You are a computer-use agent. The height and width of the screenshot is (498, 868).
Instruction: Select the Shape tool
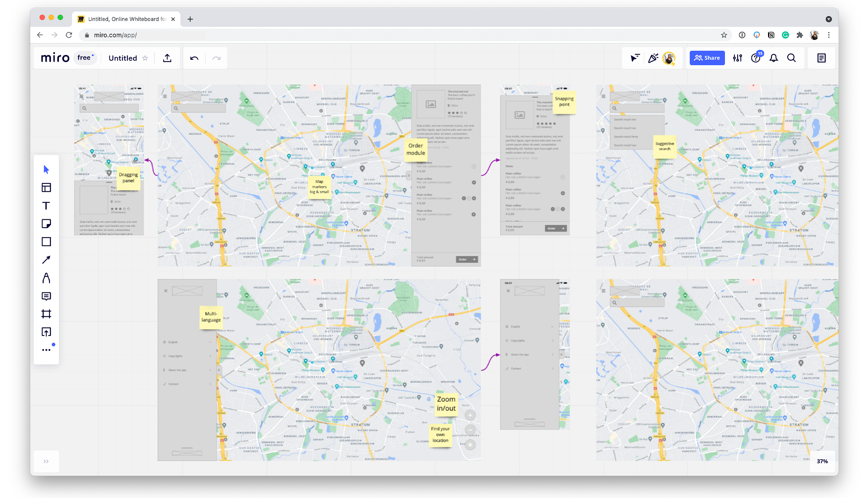click(x=46, y=241)
